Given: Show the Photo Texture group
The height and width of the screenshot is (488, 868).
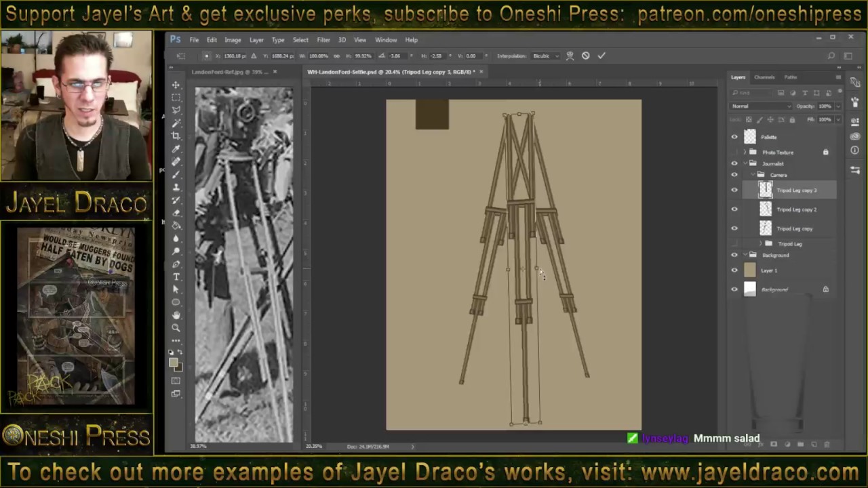Looking at the screenshot, I should click(x=734, y=152).
